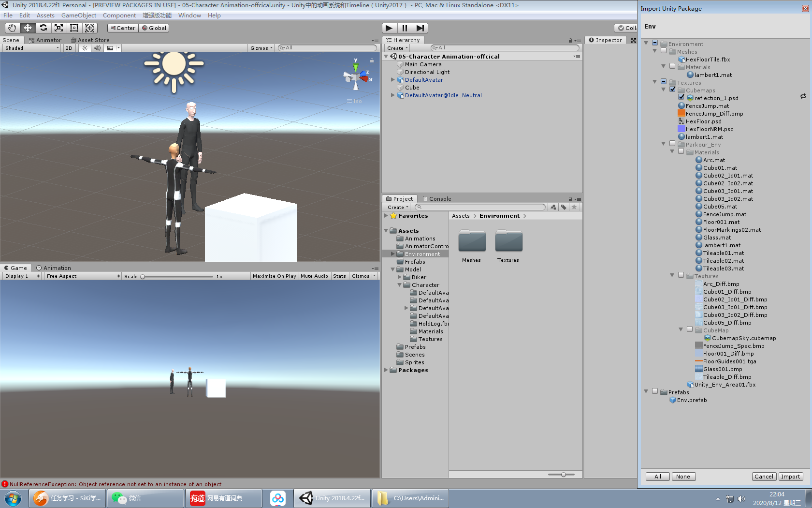Click the favorites star icon in Project toolbar
The image size is (812, 508).
[x=574, y=207]
